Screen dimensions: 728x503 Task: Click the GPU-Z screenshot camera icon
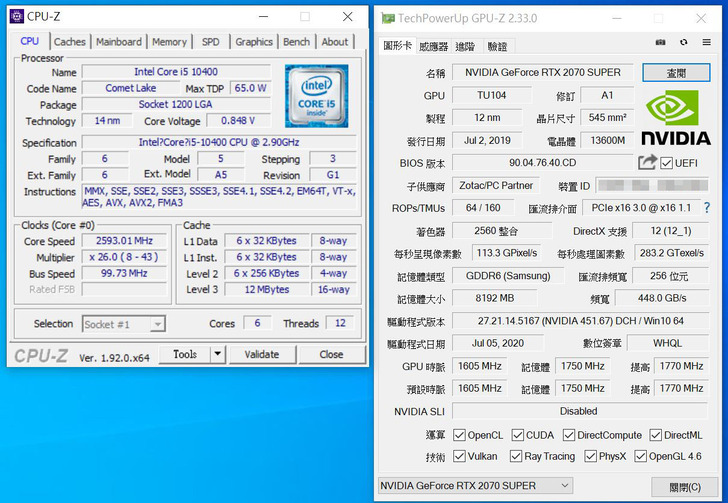pyautogui.click(x=661, y=43)
